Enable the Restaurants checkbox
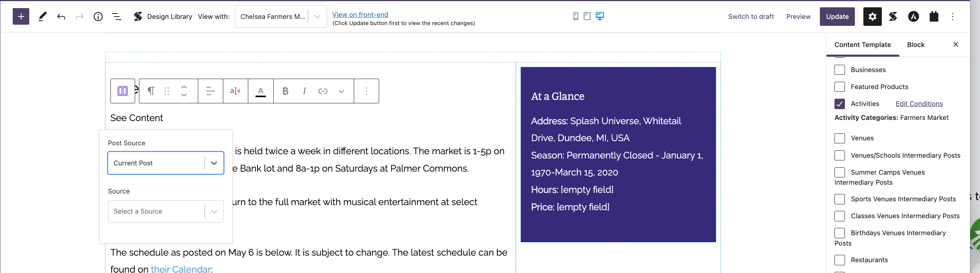 840,260
